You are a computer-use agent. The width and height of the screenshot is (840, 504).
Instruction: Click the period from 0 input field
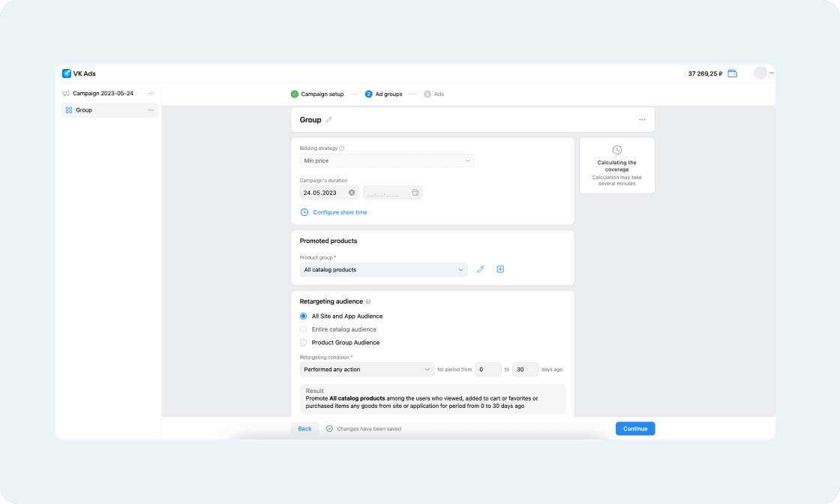pyautogui.click(x=487, y=368)
